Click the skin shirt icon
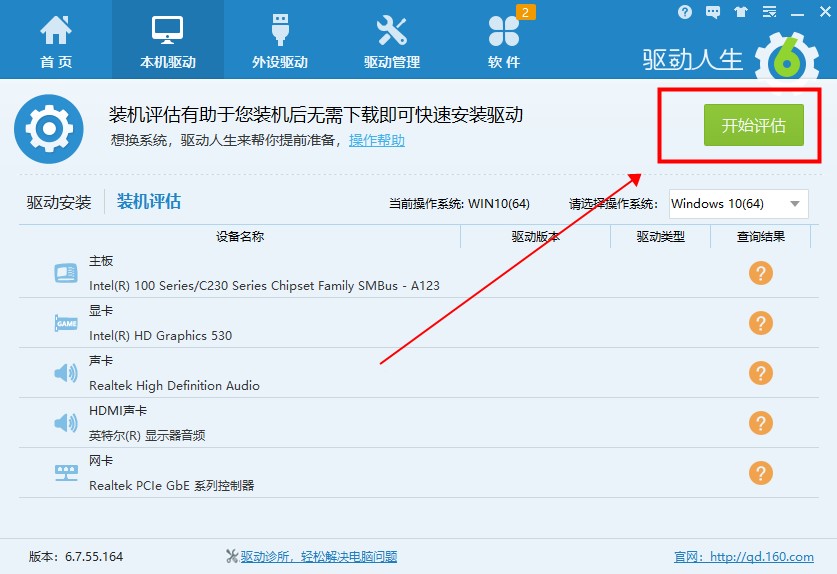This screenshot has height=574, width=837. point(741,12)
